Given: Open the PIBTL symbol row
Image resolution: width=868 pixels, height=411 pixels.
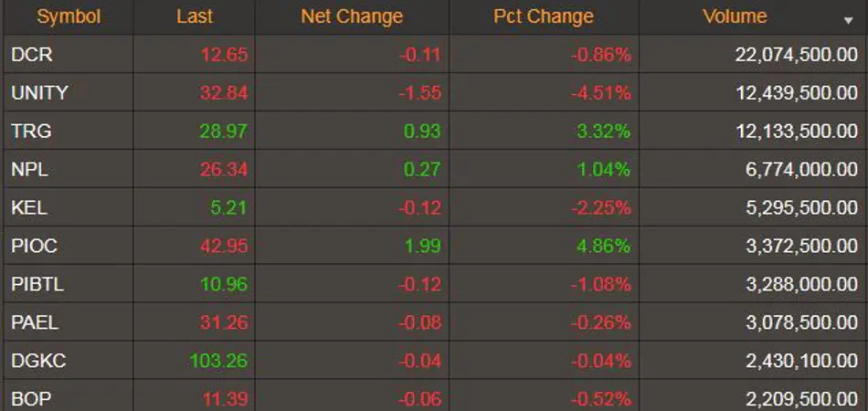Looking at the screenshot, I should tap(37, 284).
